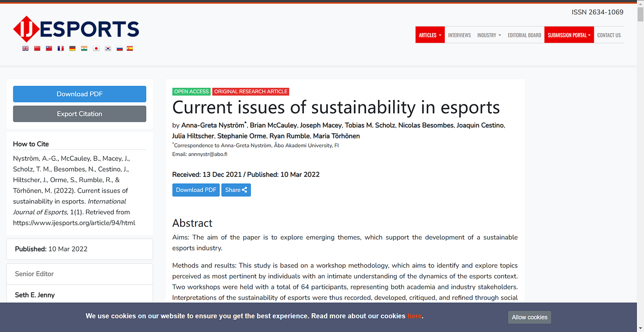Pick the Japan flag language icon
644x332 pixels.
pos(96,48)
